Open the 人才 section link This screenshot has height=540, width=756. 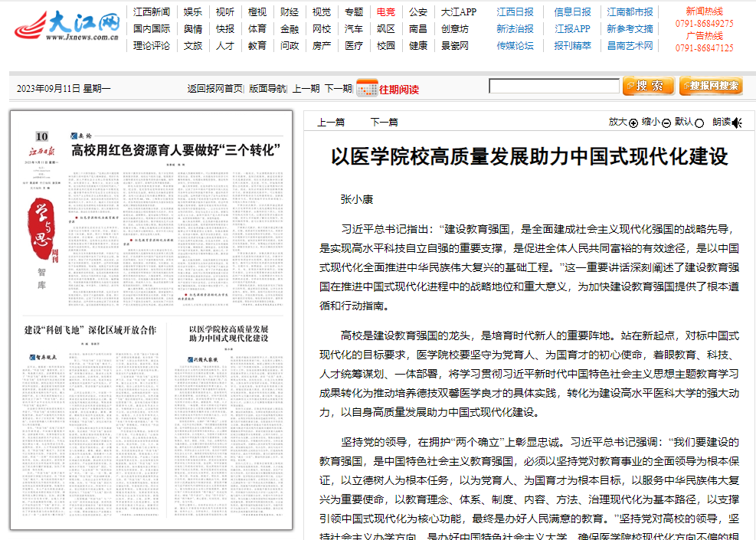225,46
